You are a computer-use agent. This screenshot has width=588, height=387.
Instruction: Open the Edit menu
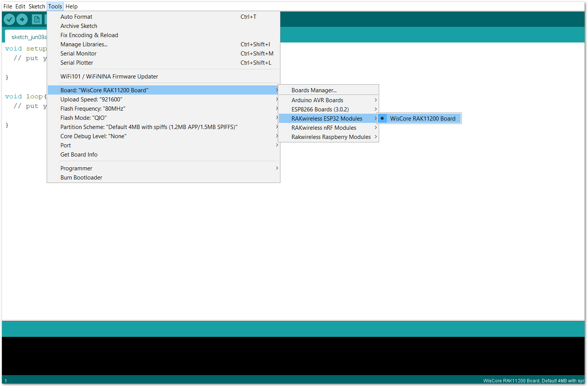(20, 7)
